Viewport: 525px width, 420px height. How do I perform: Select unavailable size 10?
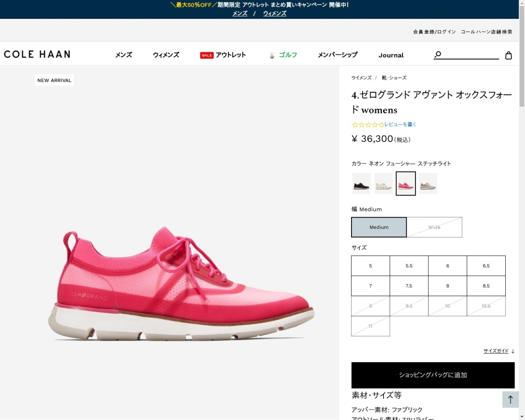tap(448, 306)
